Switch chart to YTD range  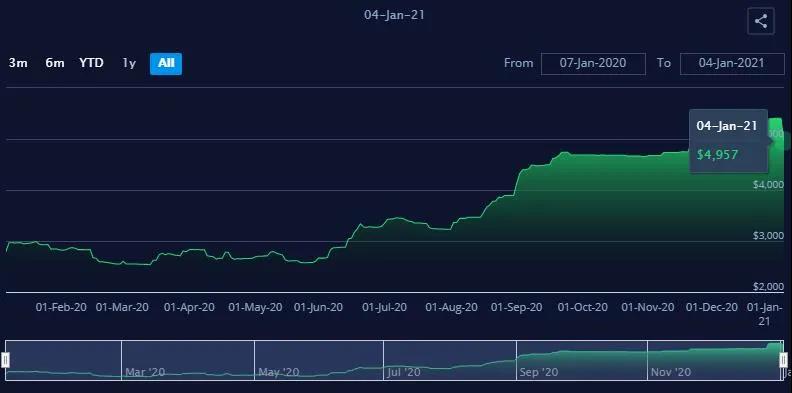[91, 63]
